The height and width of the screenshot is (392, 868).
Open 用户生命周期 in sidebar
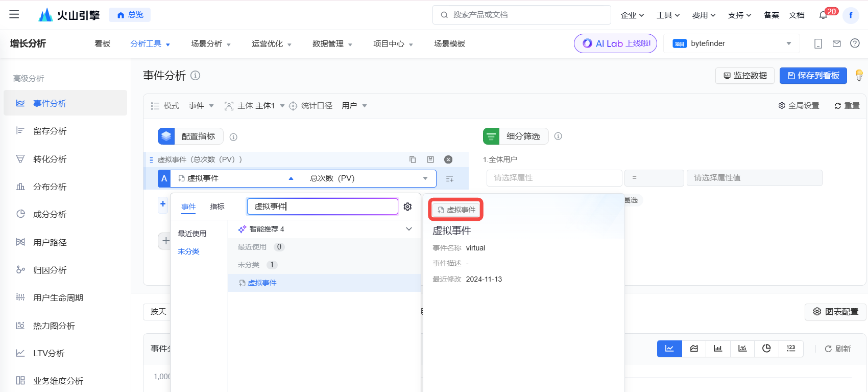click(x=58, y=298)
